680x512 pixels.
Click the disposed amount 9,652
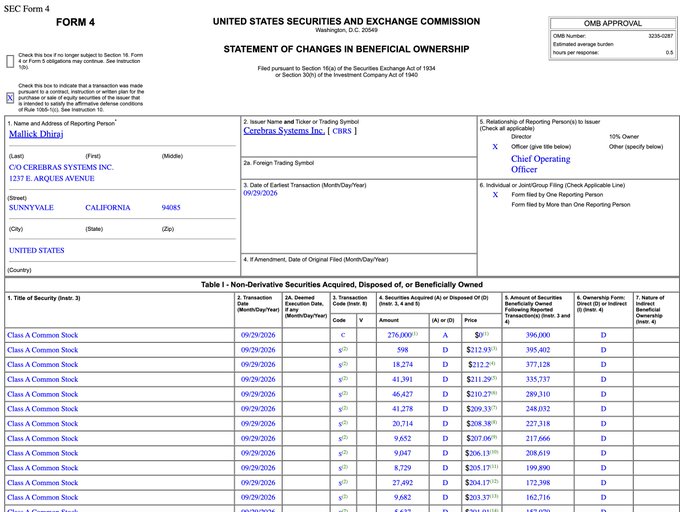402,438
